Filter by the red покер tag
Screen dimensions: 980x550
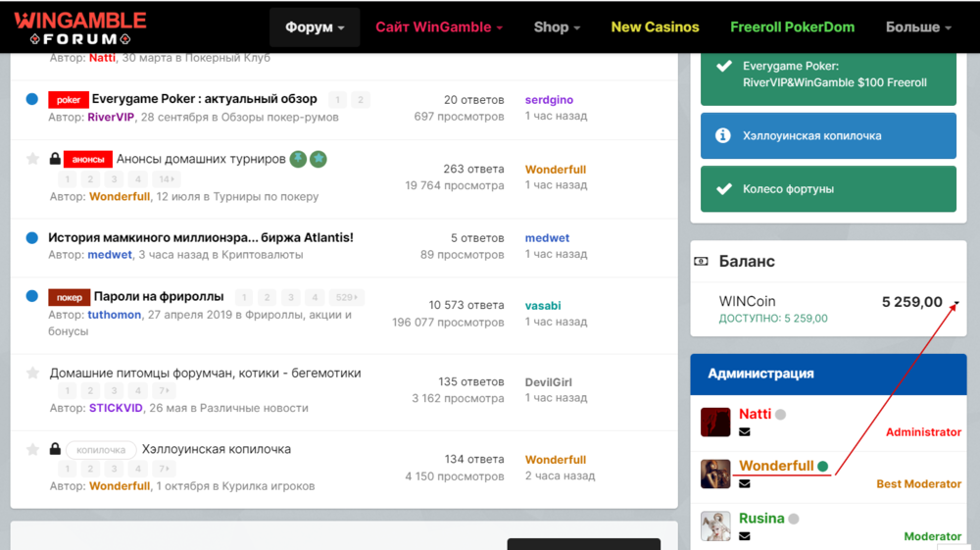pyautogui.click(x=69, y=297)
